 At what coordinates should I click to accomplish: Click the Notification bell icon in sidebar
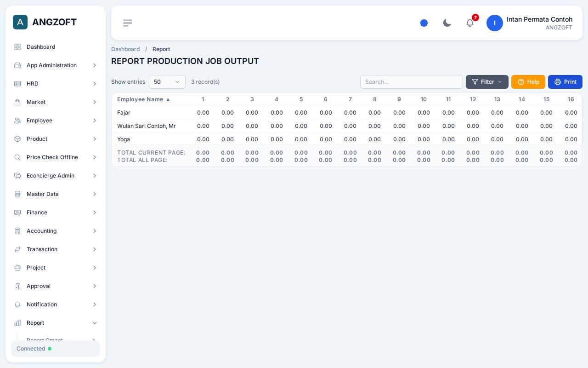point(17,305)
